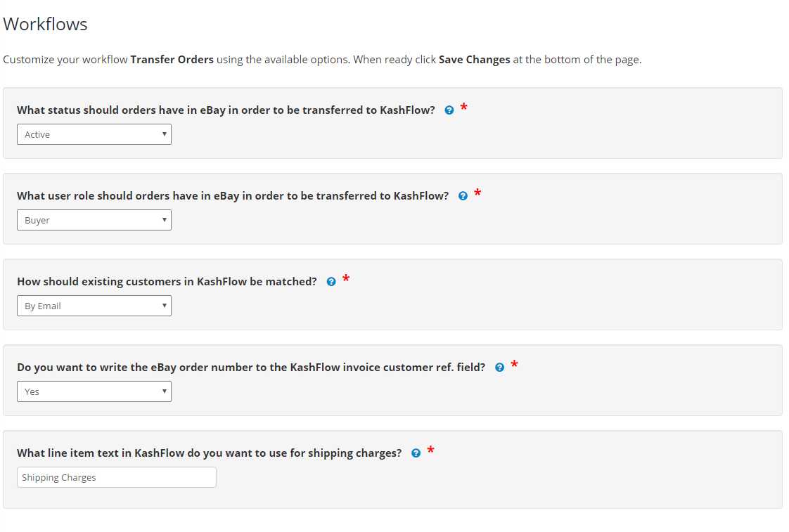Click the user role question label

tap(233, 196)
